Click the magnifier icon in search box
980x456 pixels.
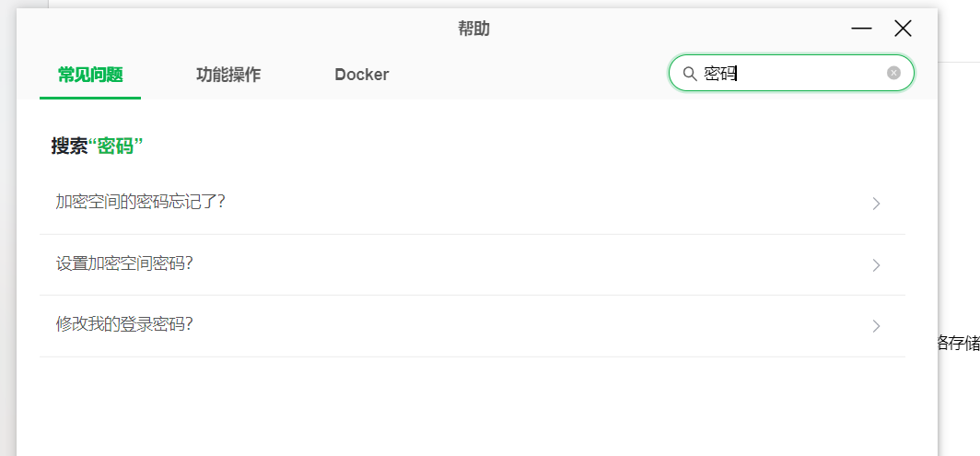689,74
